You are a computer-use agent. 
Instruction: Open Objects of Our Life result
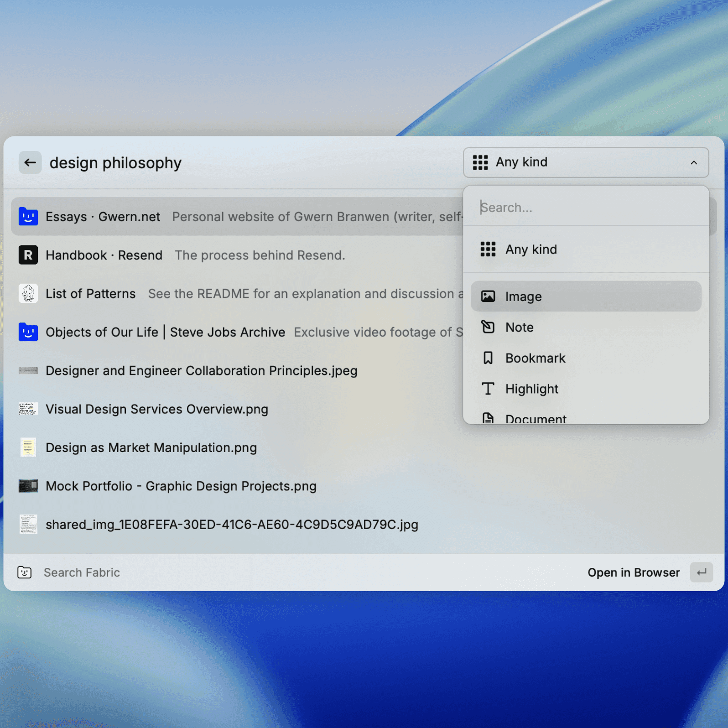pyautogui.click(x=237, y=332)
